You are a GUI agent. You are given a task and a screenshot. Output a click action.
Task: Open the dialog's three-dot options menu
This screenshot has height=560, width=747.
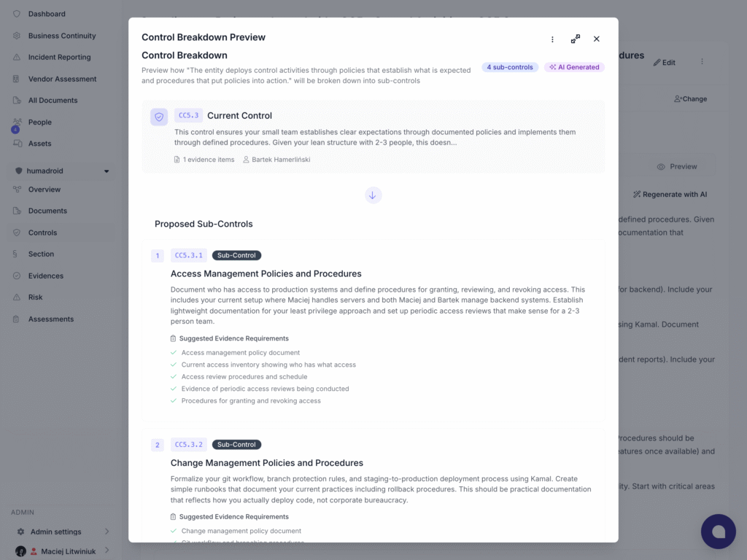click(x=552, y=39)
